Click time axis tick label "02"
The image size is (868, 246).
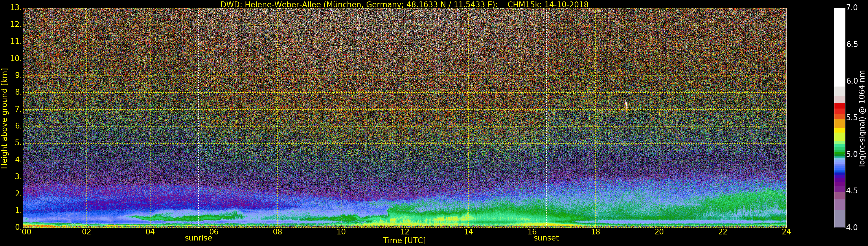click(87, 232)
